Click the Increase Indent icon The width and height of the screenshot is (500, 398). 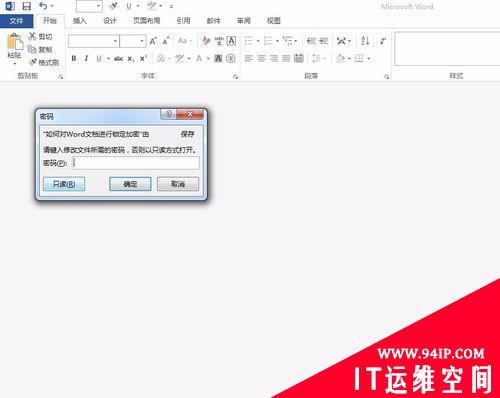pyautogui.click(x=323, y=41)
